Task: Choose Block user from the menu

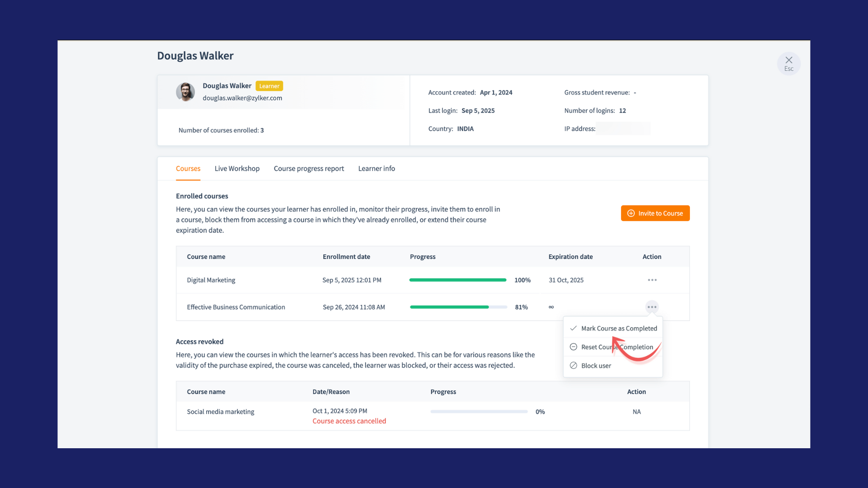Action: pos(596,366)
